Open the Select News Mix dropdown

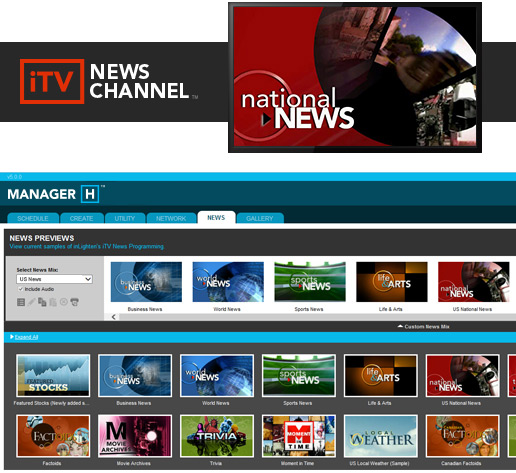[x=55, y=279]
